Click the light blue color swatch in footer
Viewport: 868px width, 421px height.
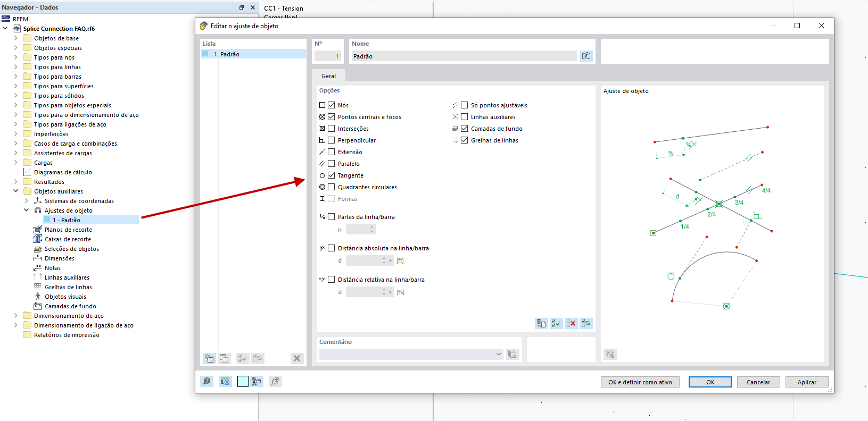[243, 381]
